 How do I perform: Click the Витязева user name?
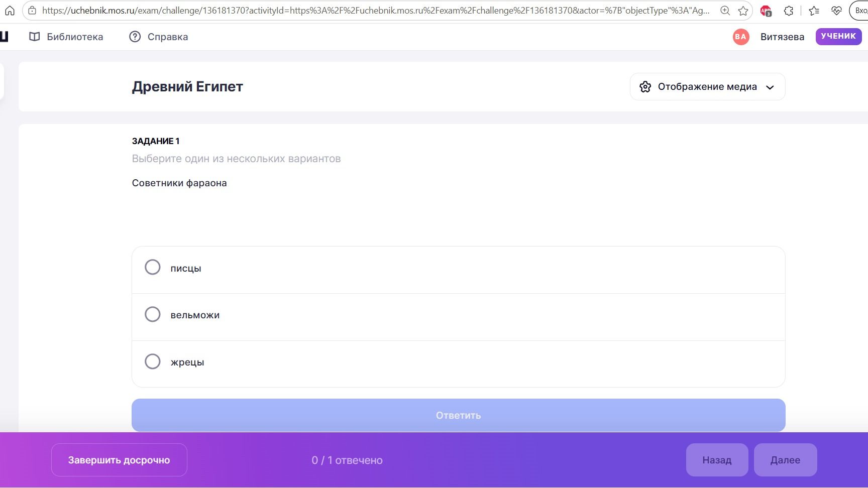[x=782, y=37]
